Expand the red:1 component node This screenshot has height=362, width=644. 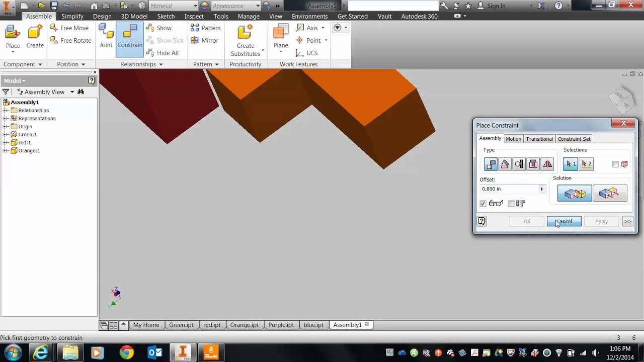pyautogui.click(x=6, y=143)
